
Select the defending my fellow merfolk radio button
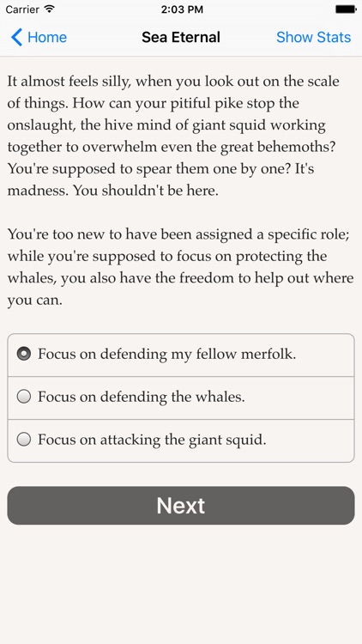tap(24, 354)
